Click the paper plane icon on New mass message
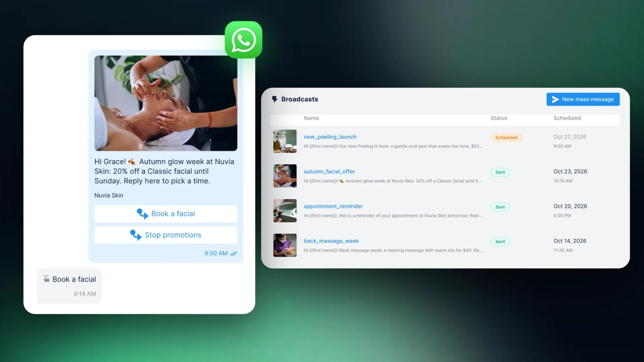Viewport: 644px width, 362px height. click(555, 99)
